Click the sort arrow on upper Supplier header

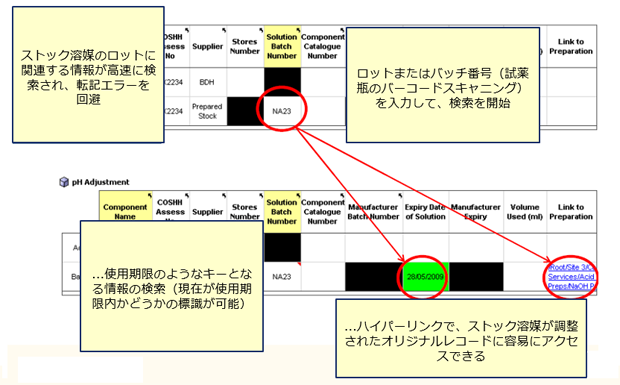tap(224, 30)
